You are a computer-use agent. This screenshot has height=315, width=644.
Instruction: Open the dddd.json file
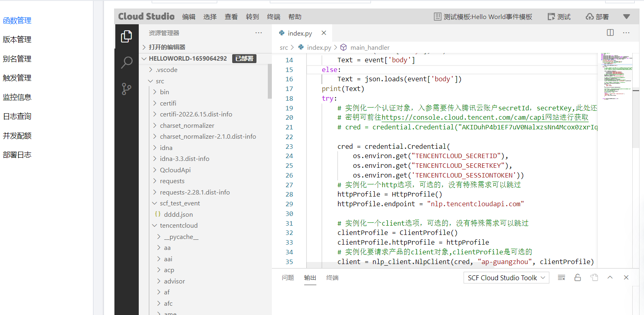pyautogui.click(x=178, y=214)
